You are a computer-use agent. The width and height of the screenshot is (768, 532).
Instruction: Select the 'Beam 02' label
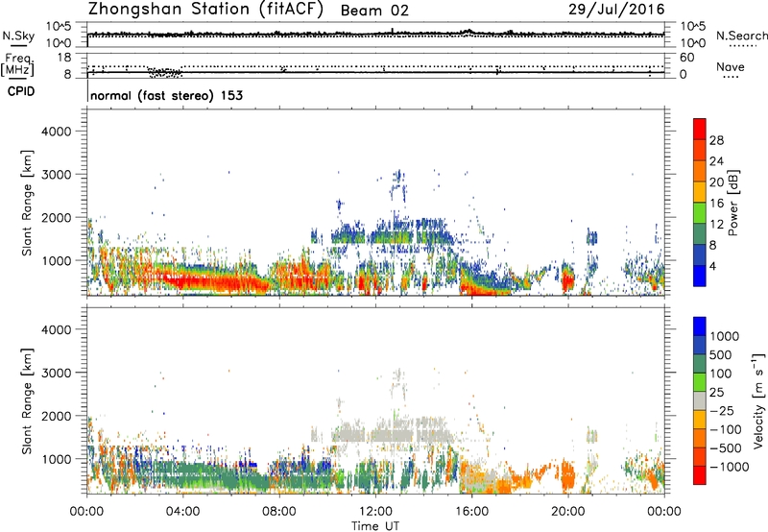[374, 11]
